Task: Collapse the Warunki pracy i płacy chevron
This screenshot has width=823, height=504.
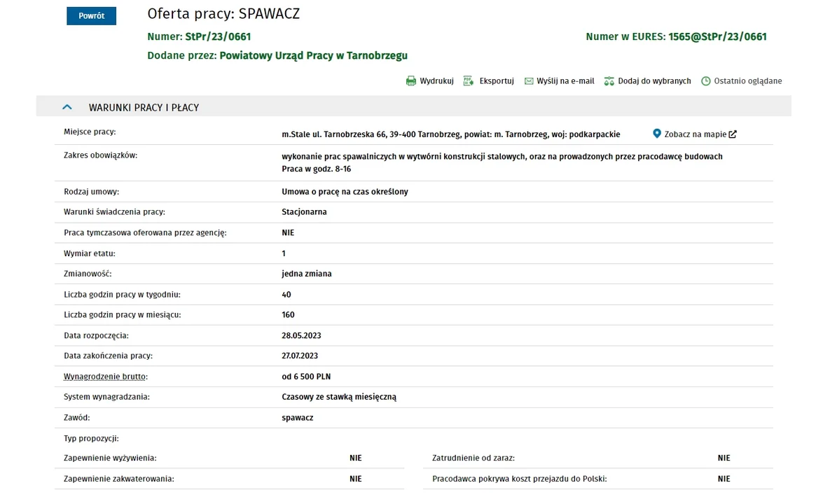Action: point(67,107)
